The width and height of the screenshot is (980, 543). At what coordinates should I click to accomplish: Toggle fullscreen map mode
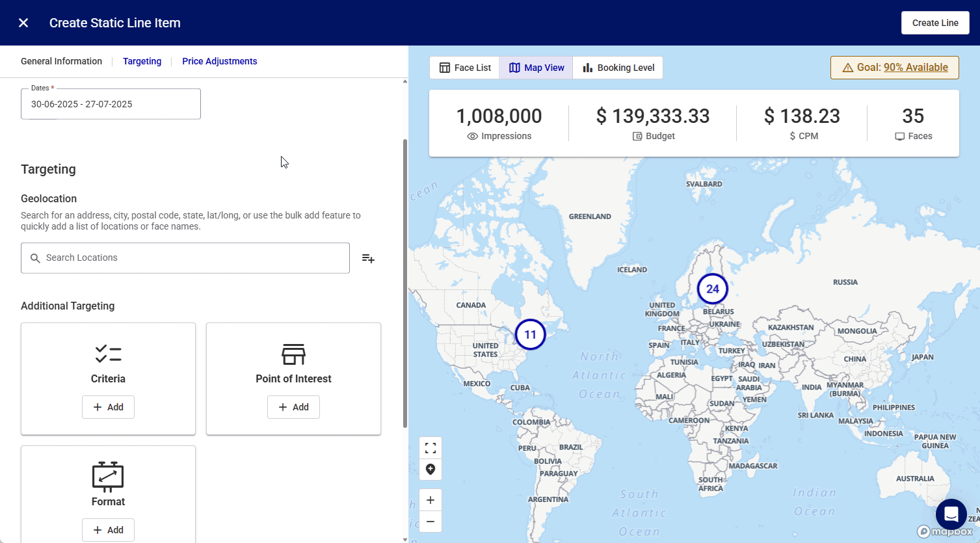coord(430,448)
